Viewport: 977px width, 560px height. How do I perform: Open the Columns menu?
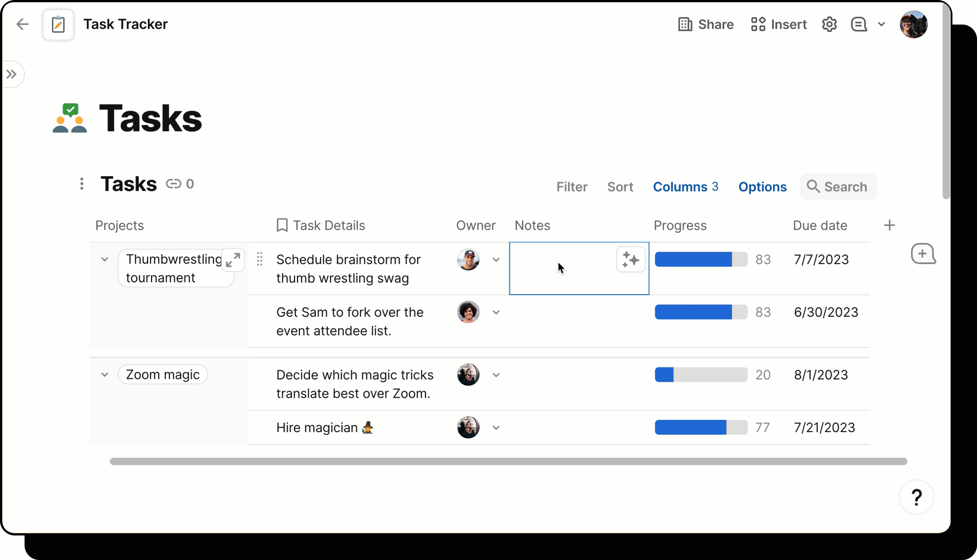pyautogui.click(x=685, y=187)
